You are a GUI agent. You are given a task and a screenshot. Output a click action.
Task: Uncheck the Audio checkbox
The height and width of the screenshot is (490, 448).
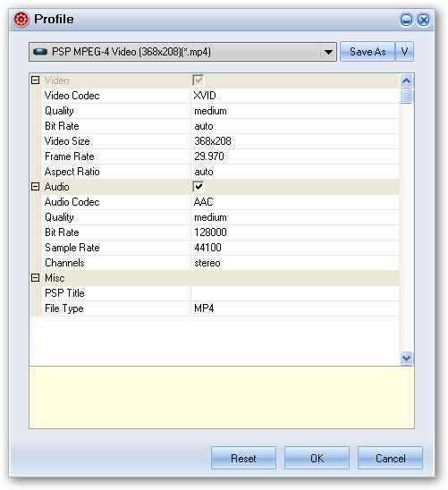(199, 187)
